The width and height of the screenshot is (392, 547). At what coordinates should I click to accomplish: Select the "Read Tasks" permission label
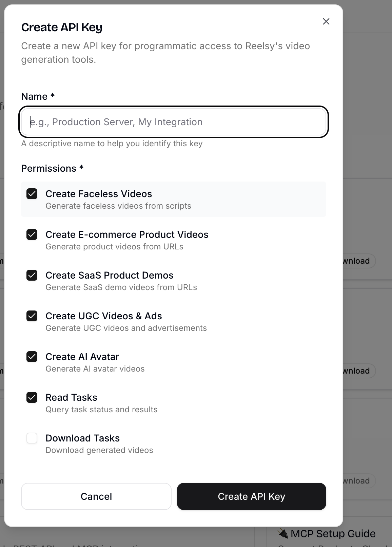[x=71, y=397]
